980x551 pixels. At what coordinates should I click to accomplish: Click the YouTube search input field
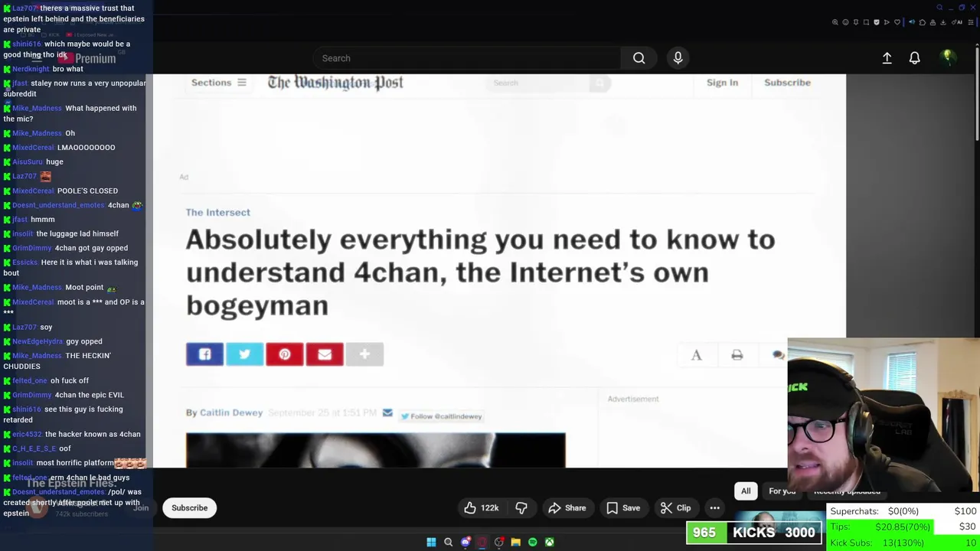tap(467, 58)
